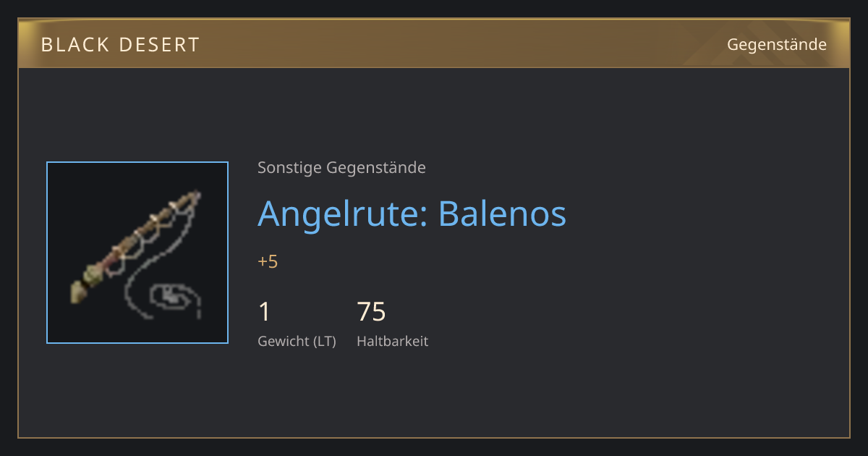The image size is (868, 456).
Task: Click the +5 enhancement level text
Action: coord(268,262)
